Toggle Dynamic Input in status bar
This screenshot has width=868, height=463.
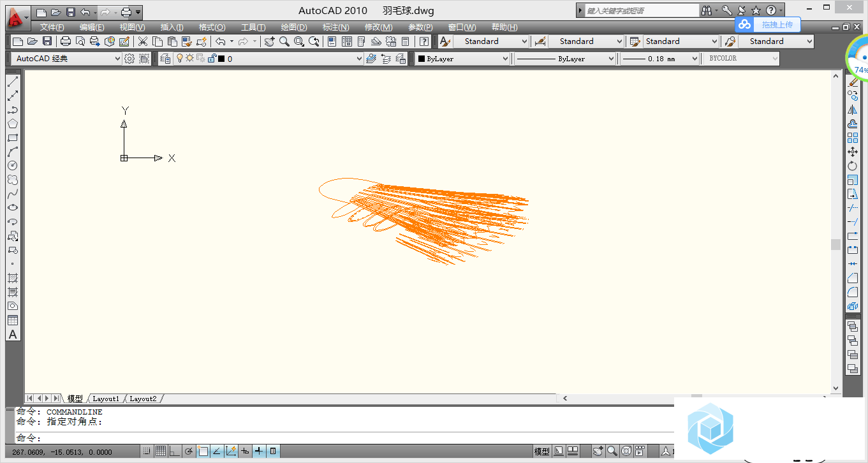245,451
